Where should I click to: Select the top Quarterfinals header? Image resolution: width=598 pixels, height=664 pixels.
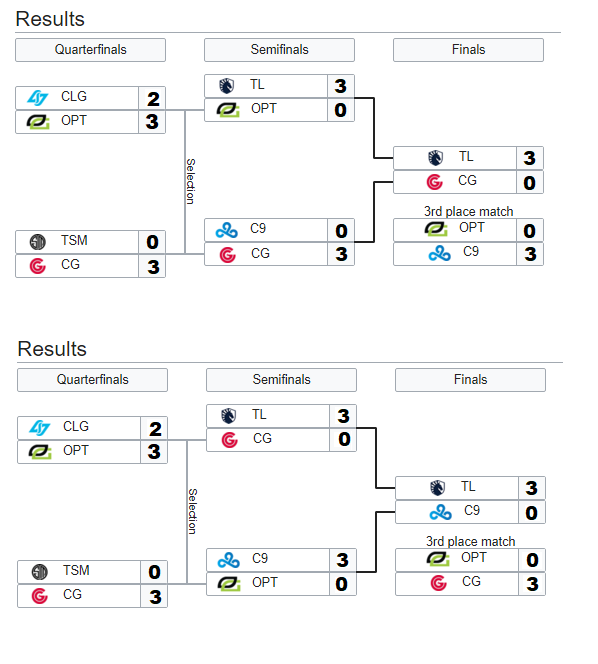[x=90, y=50]
